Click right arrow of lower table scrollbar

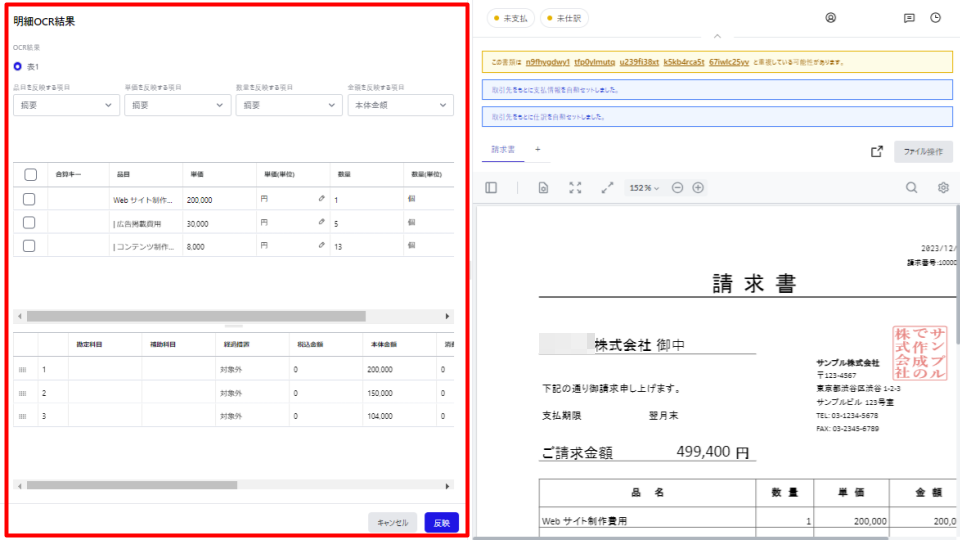pyautogui.click(x=447, y=486)
